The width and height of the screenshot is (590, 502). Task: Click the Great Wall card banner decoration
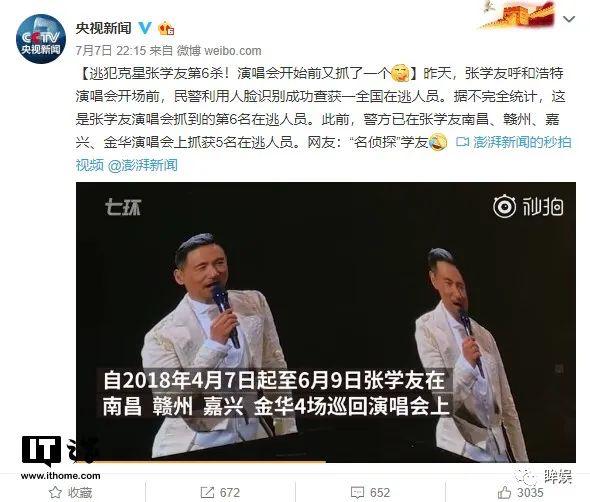click(518, 15)
